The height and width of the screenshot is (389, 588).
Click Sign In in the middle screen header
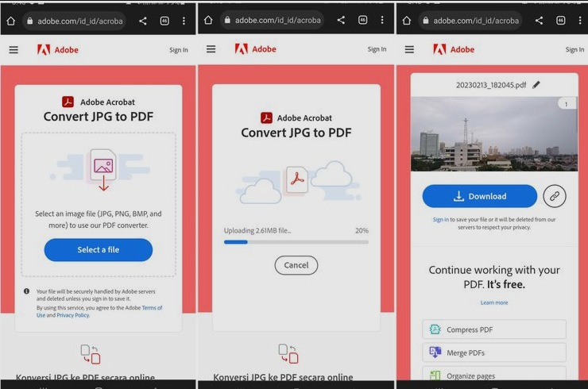tap(377, 49)
